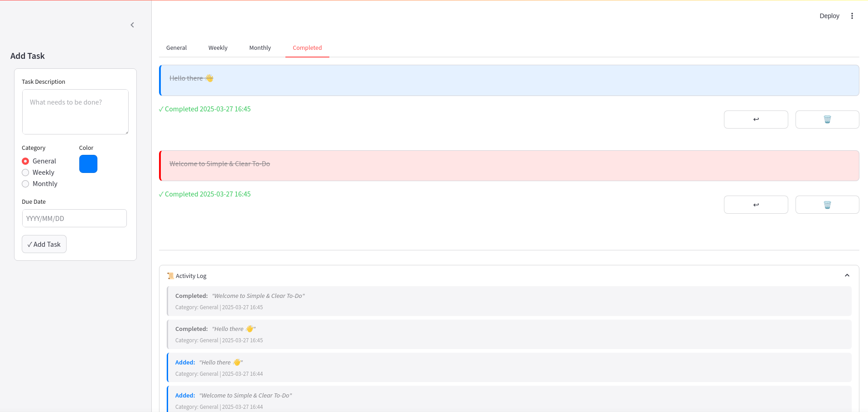The height and width of the screenshot is (412, 868).
Task: Click the Deploy button
Action: pyautogui.click(x=829, y=16)
